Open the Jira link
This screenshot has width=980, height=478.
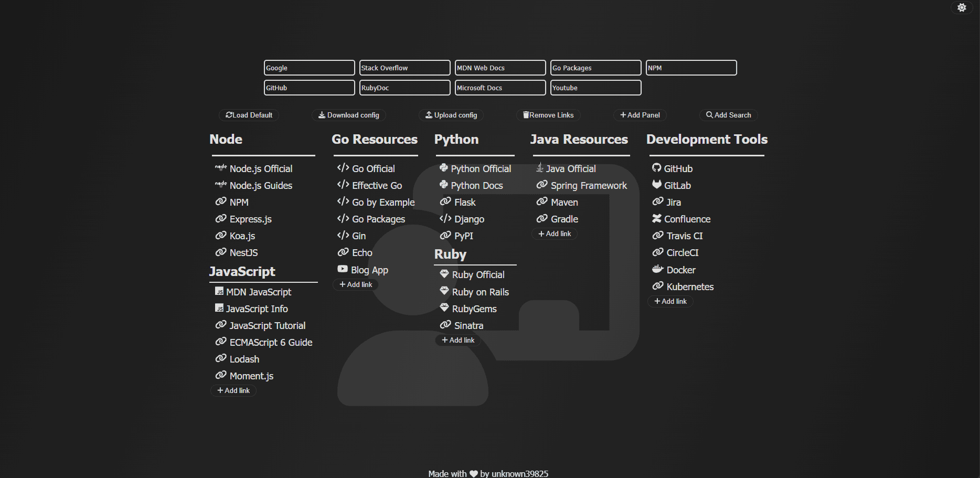click(674, 203)
